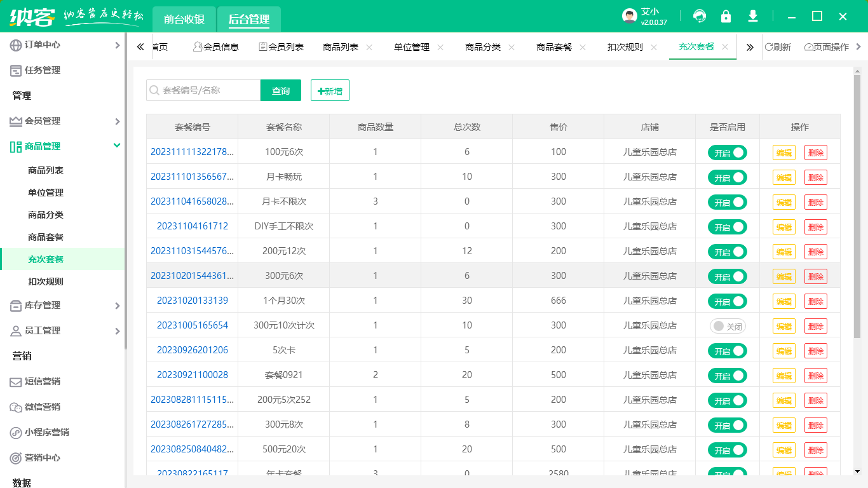This screenshot has height=488, width=868.
Task: Click the 任务管理 icon in sidebar
Action: (15, 70)
